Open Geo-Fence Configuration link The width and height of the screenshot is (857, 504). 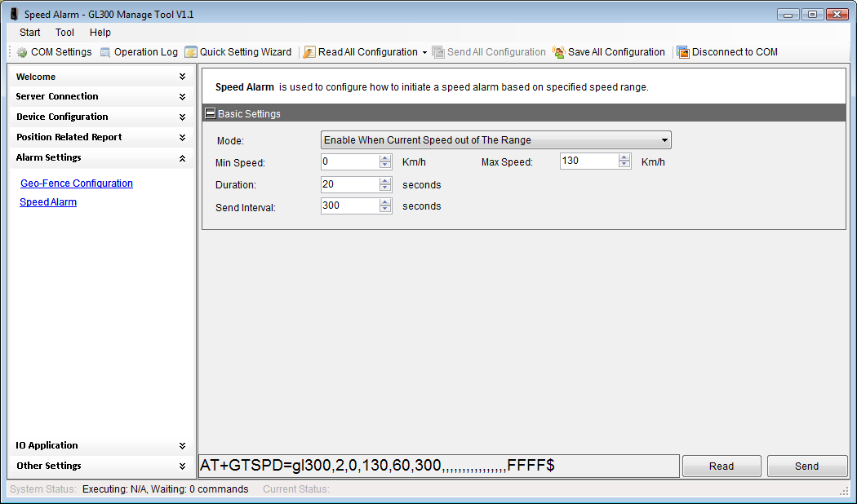click(77, 183)
